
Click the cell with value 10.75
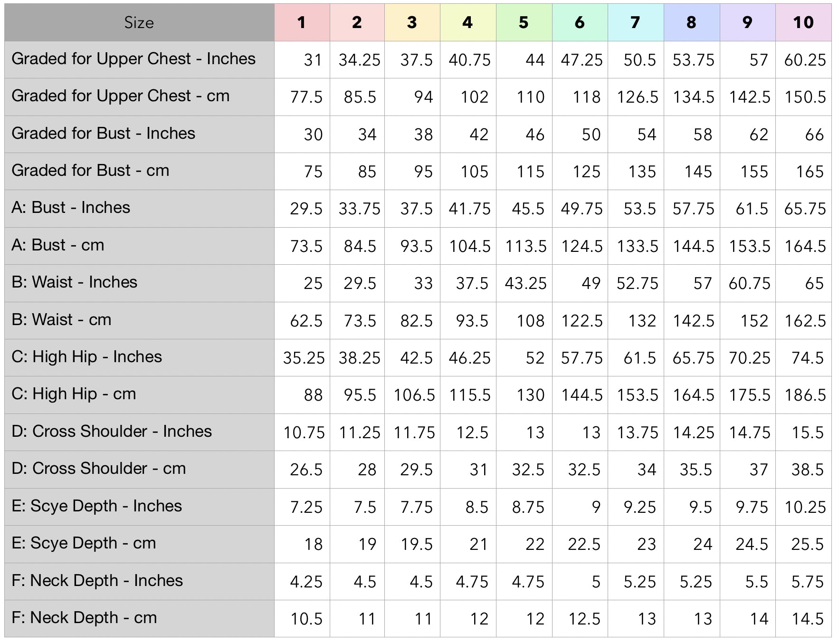(x=304, y=433)
